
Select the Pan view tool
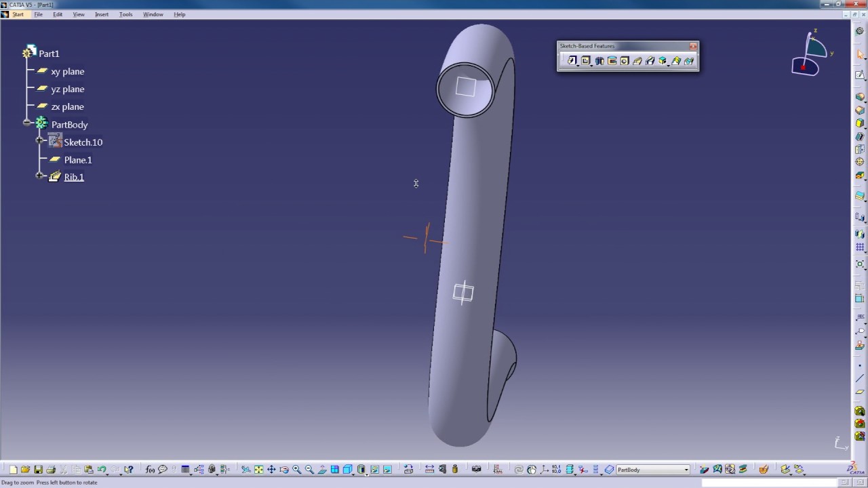271,470
